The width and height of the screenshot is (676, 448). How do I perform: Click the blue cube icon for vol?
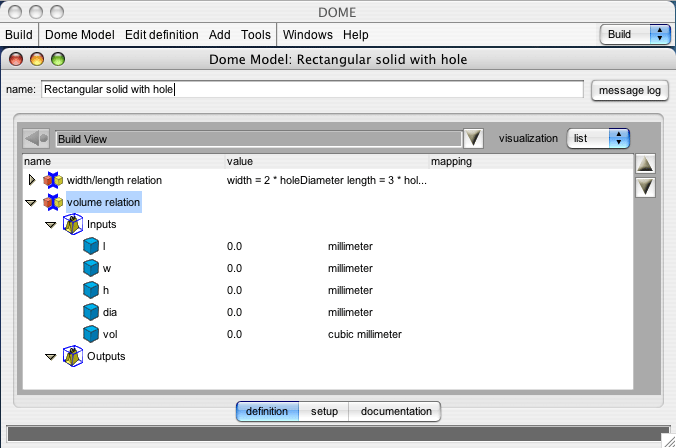[91, 334]
